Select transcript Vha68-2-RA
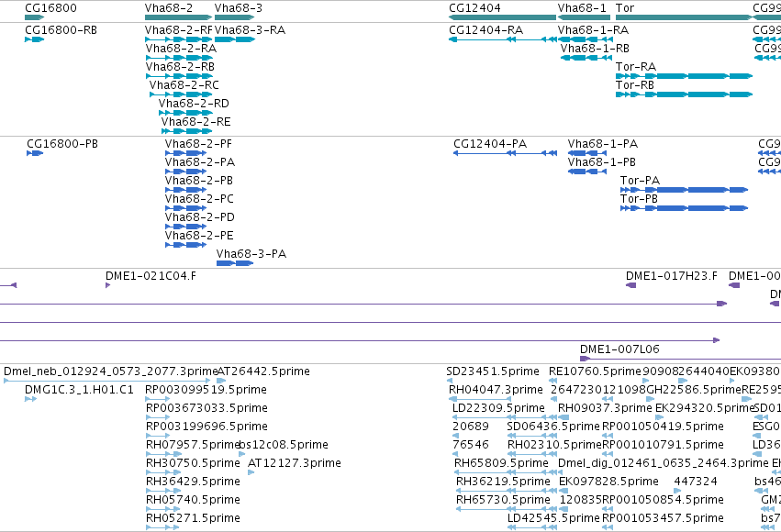Image resolution: width=781 pixels, height=532 pixels. coord(179,58)
